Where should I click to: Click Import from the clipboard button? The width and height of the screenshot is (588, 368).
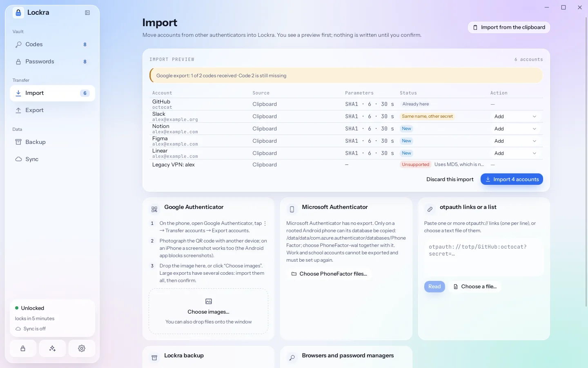509,27
